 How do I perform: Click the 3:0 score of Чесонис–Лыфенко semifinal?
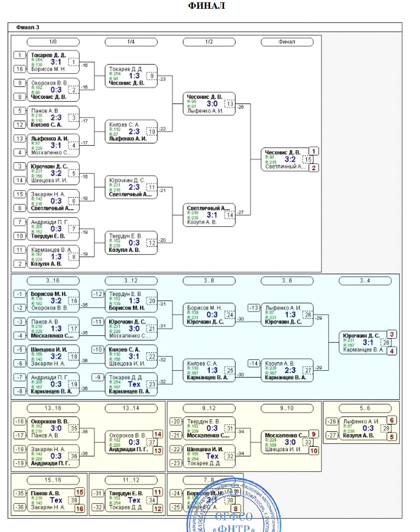click(212, 104)
